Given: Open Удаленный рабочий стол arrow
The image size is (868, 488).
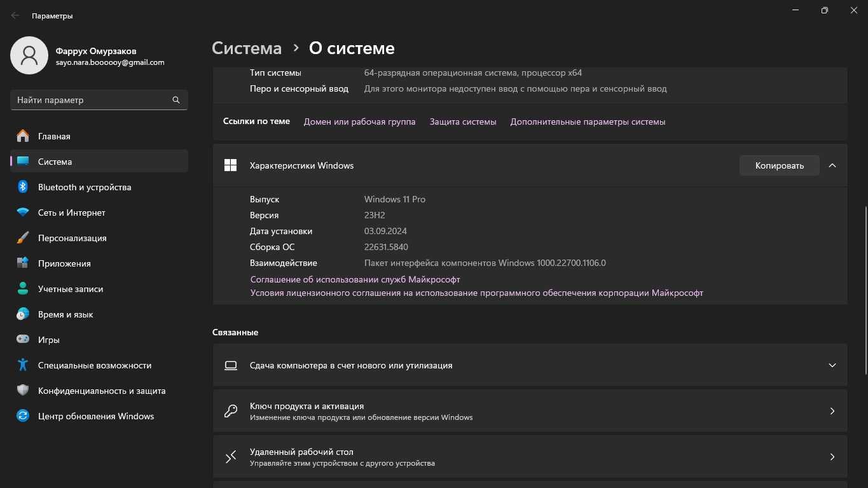Looking at the screenshot, I should click(832, 457).
